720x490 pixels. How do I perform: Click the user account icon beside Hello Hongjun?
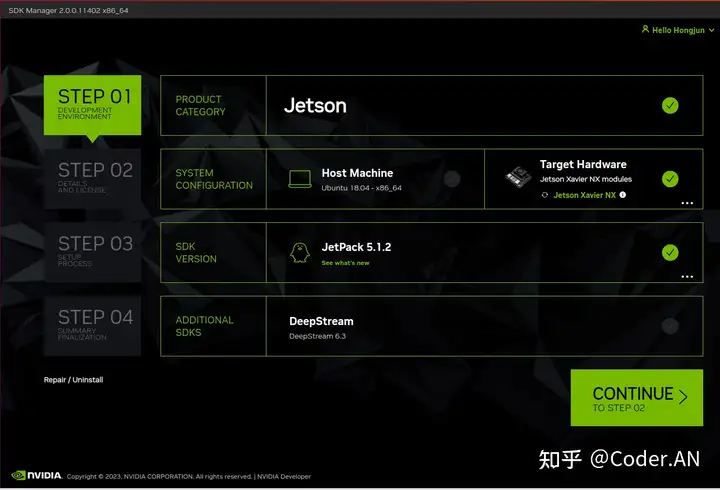[x=645, y=29]
